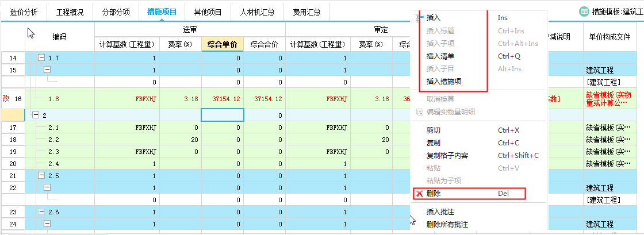644x235 pixels.
Task: Collapse the tree node 2
Action: click(36, 115)
